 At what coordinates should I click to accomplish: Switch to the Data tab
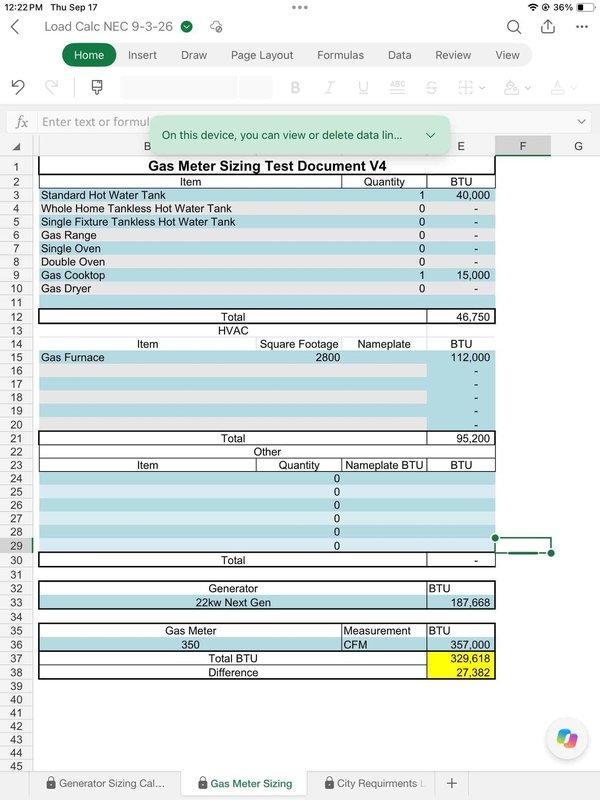click(x=399, y=55)
